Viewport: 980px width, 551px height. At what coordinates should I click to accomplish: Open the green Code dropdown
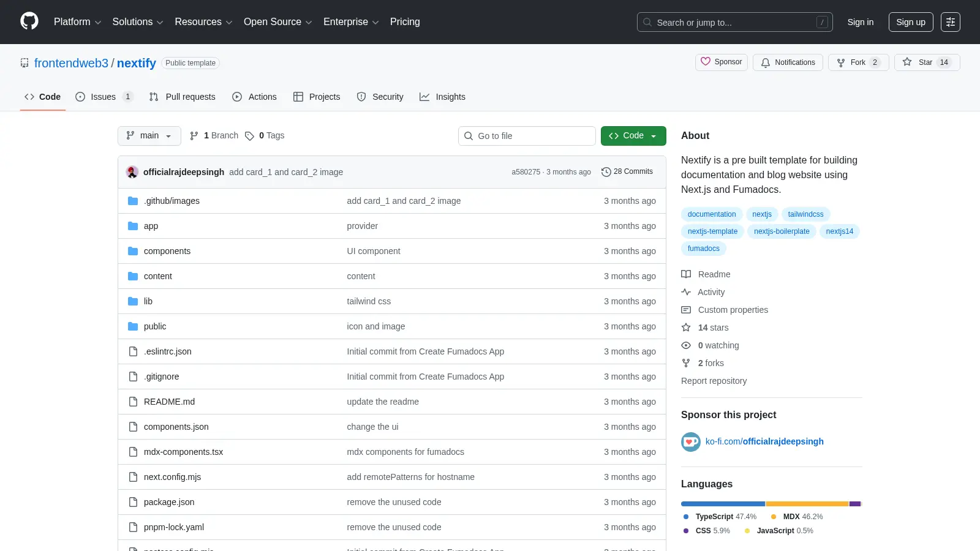(633, 136)
